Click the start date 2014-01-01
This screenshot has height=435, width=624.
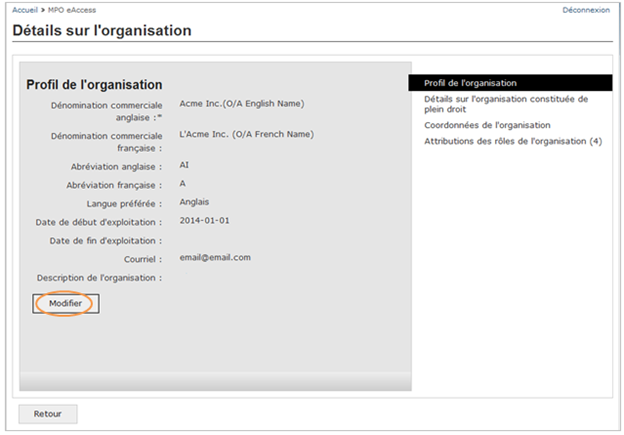pyautogui.click(x=204, y=220)
